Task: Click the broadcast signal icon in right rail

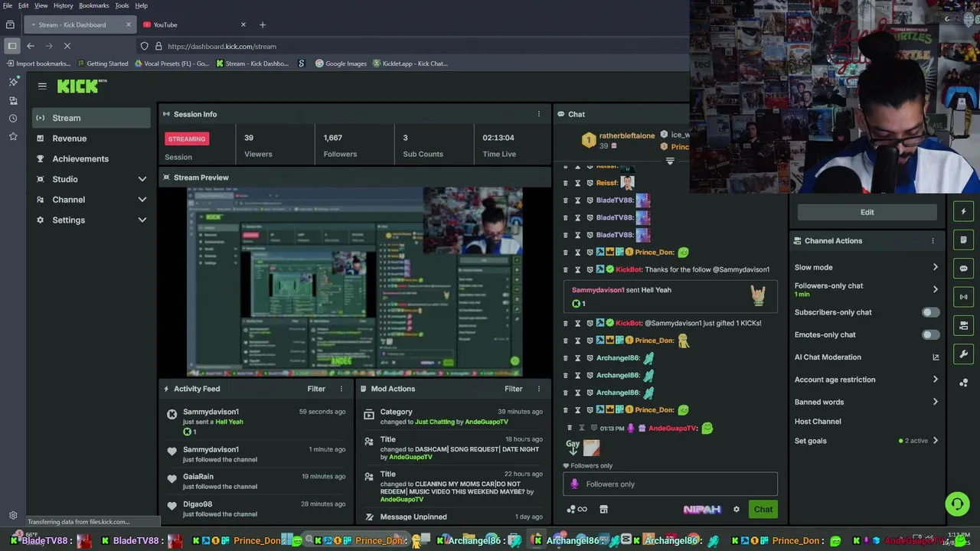Action: (963, 297)
